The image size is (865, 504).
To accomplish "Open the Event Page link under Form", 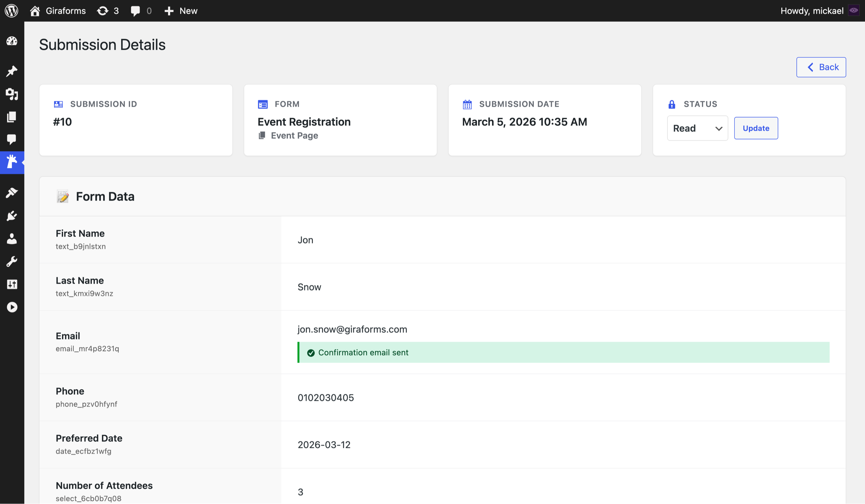I will tap(294, 135).
